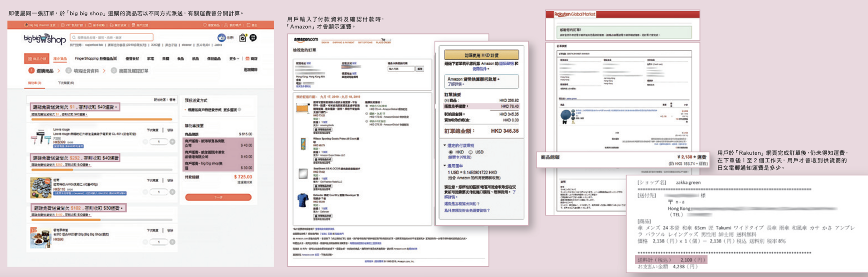
Task: Open VIP 會員計劃 in top bar
Action: pyautogui.click(x=72, y=25)
